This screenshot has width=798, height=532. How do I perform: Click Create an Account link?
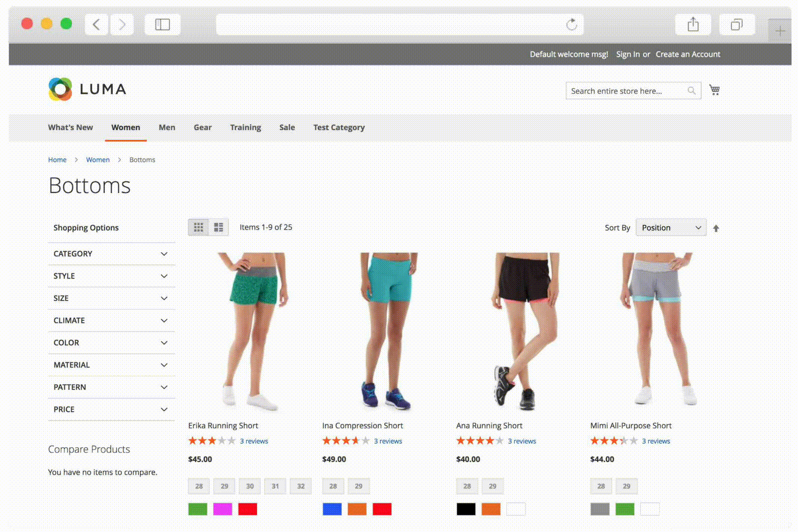coord(688,54)
